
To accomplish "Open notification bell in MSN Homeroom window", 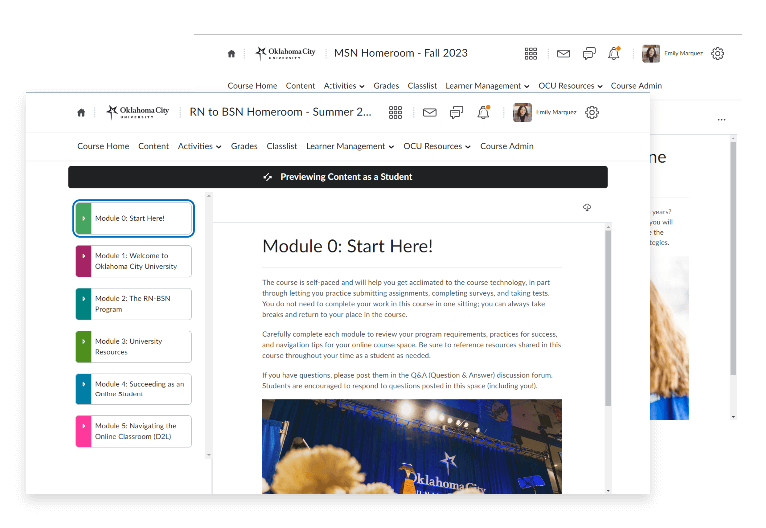I will [x=614, y=53].
